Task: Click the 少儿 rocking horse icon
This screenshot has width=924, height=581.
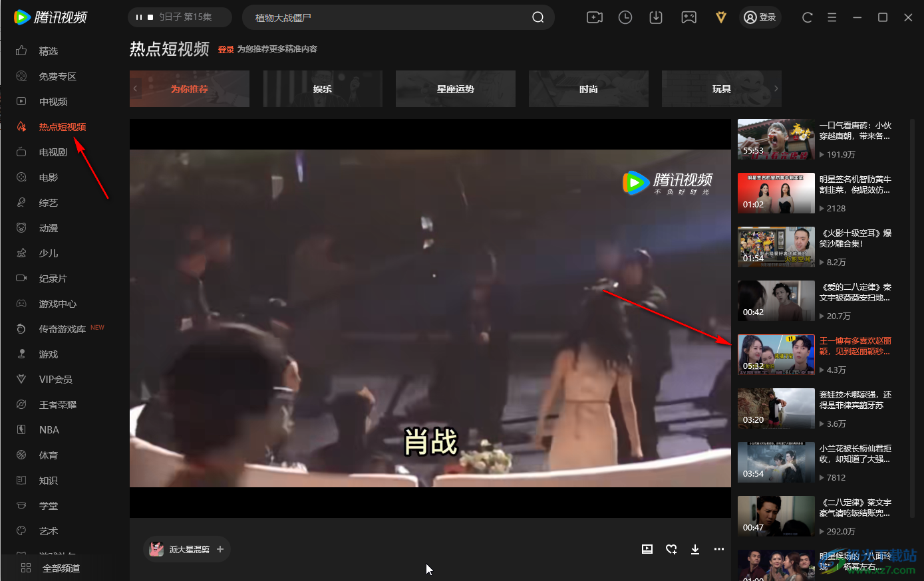Action: tap(21, 253)
